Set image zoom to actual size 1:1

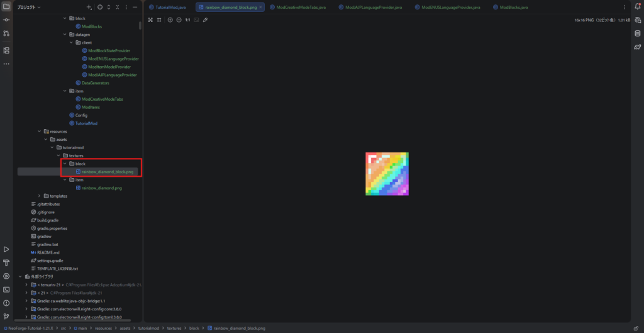(x=187, y=20)
